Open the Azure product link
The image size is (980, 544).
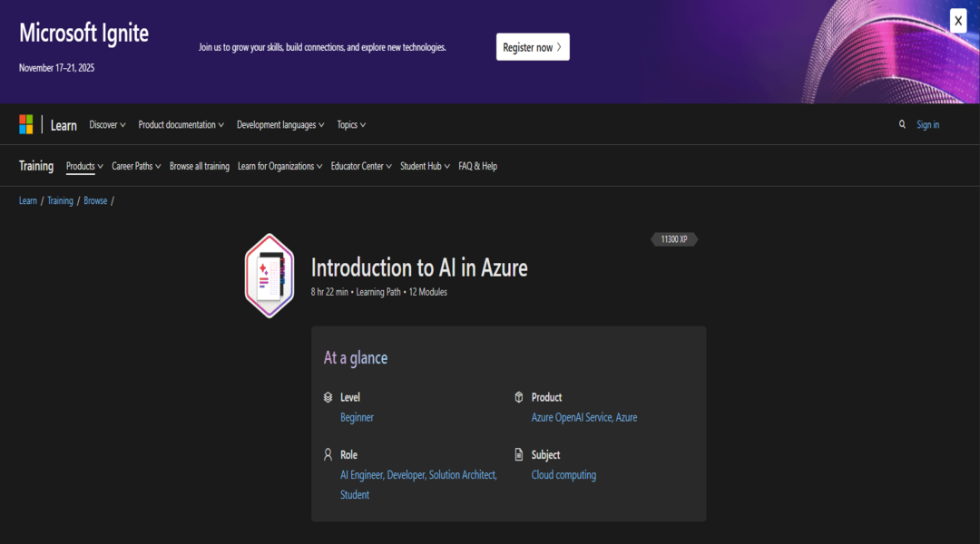(626, 417)
